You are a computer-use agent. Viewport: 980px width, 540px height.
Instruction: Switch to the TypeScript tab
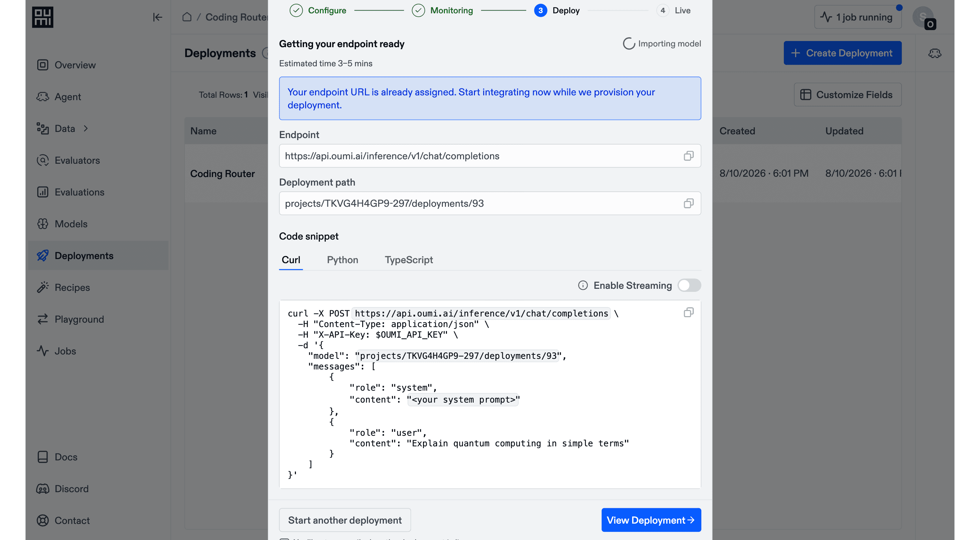tap(409, 260)
